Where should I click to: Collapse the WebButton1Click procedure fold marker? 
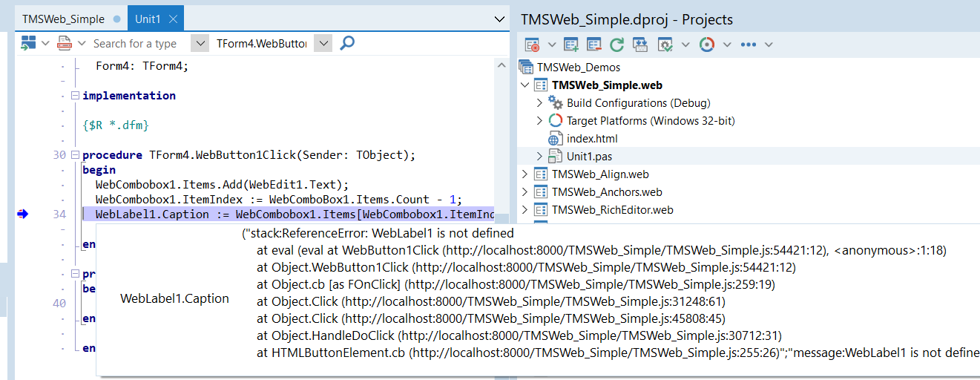click(x=74, y=155)
